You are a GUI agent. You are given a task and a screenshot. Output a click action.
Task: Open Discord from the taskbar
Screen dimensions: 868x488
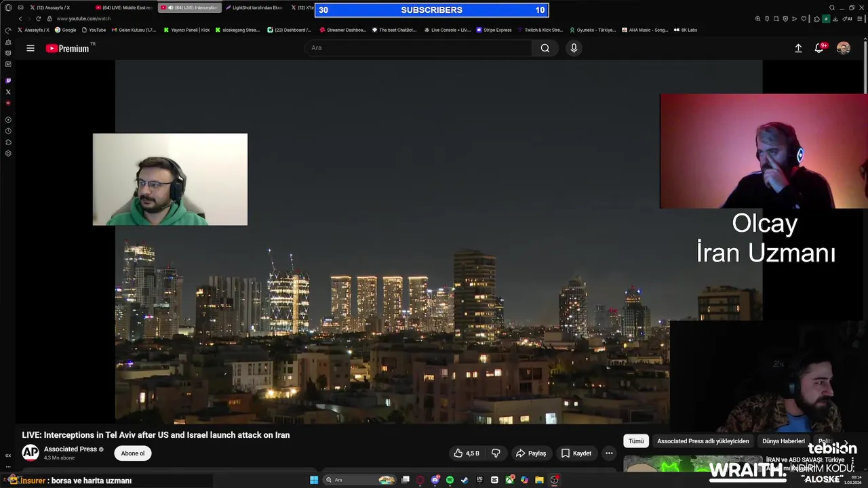pyautogui.click(x=435, y=480)
